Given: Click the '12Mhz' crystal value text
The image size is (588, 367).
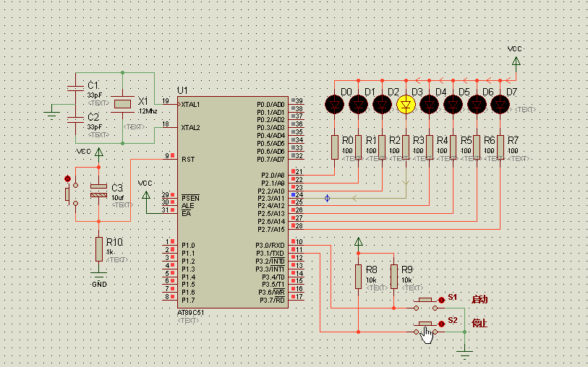Looking at the screenshot, I should (148, 111).
